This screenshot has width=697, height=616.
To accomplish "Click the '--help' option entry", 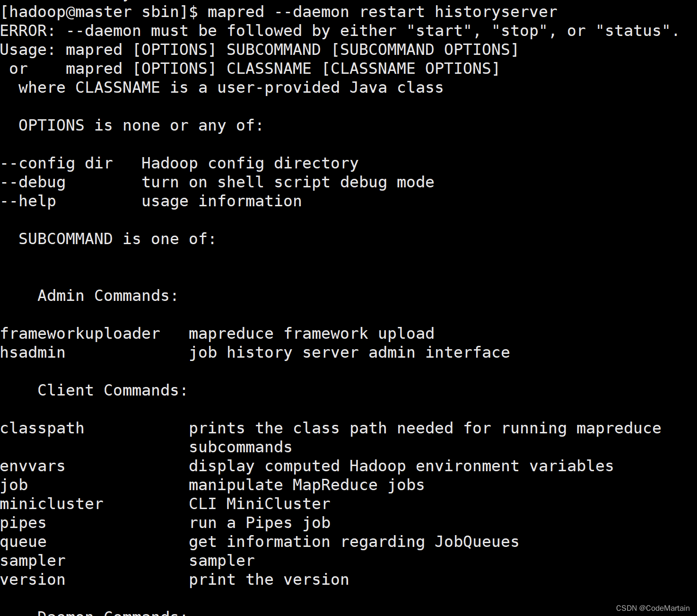I will click(28, 201).
